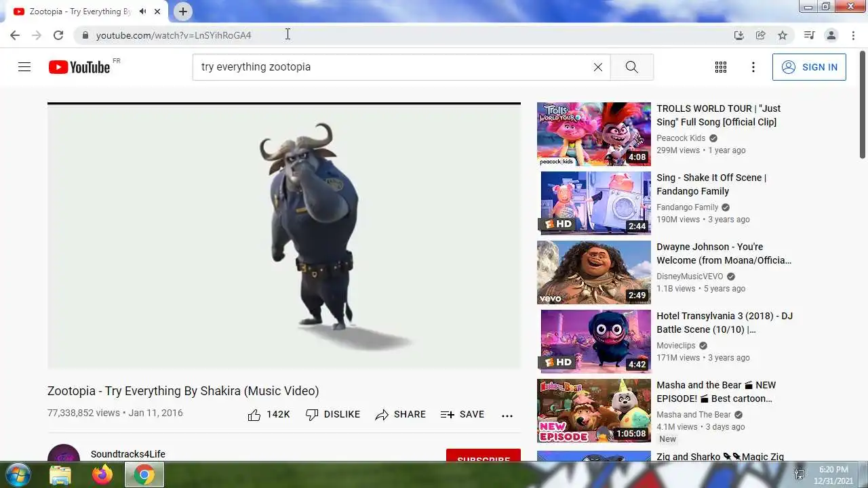Open the media control icon in Chrome toolbar
This screenshot has height=488, width=868.
[x=809, y=35]
